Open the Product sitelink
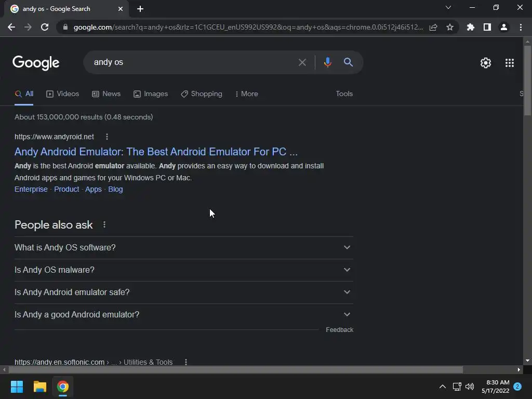532x399 pixels. (x=66, y=189)
